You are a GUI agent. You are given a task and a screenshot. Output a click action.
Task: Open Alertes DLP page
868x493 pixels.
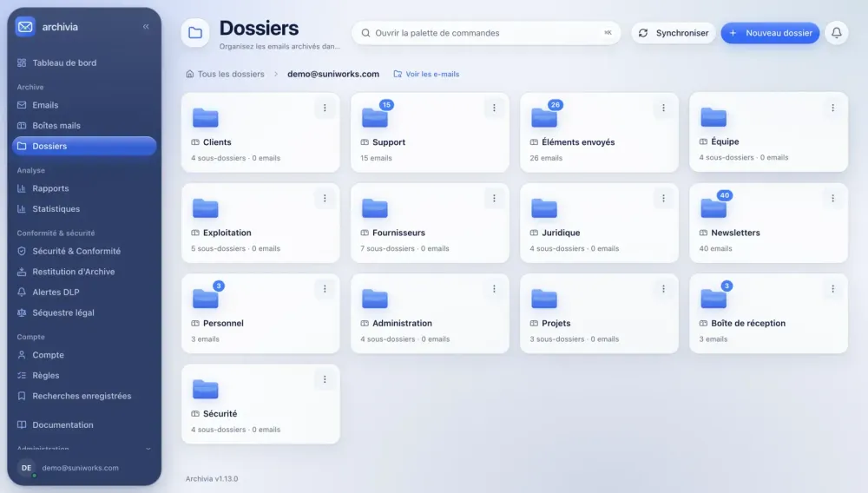point(84,293)
